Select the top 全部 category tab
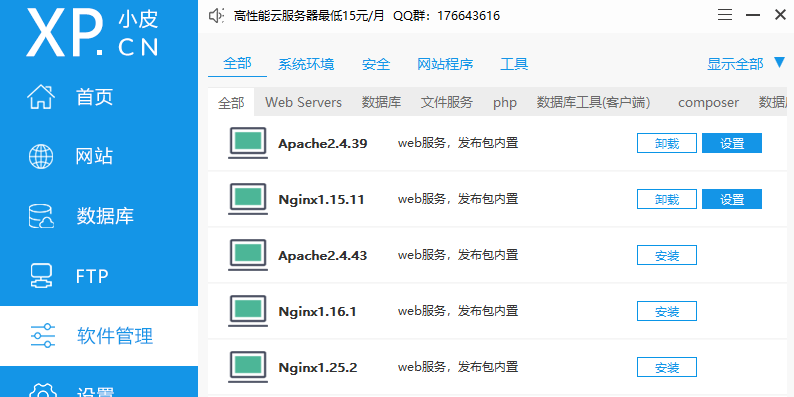This screenshot has width=794, height=397. [237, 63]
